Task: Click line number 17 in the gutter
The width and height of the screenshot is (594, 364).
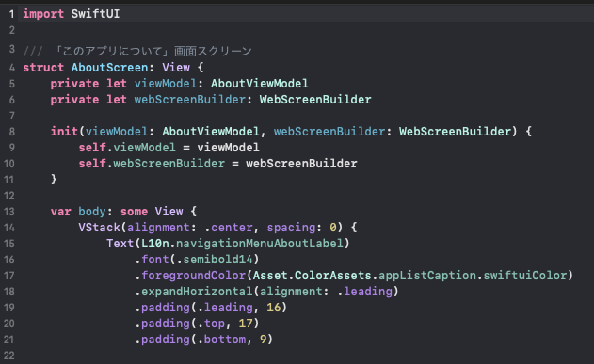Action: coord(9,276)
